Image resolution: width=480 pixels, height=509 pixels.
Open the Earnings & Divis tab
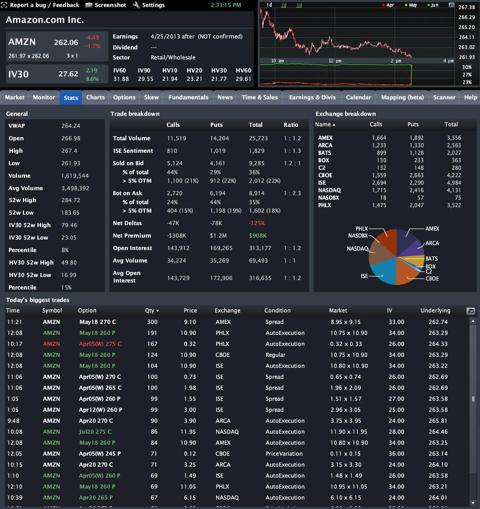coord(312,97)
